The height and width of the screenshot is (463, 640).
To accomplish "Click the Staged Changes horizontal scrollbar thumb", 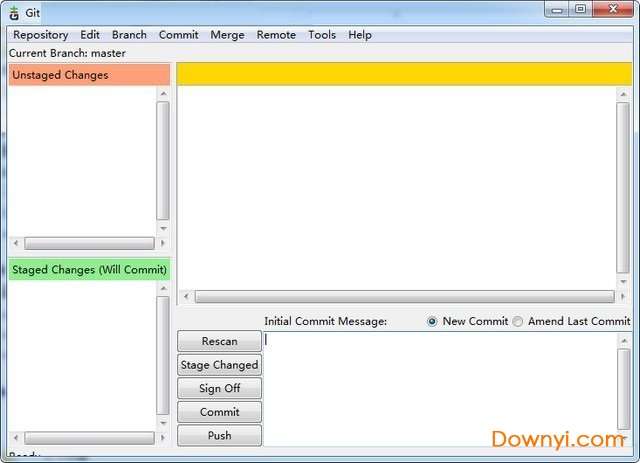I will (x=89, y=438).
